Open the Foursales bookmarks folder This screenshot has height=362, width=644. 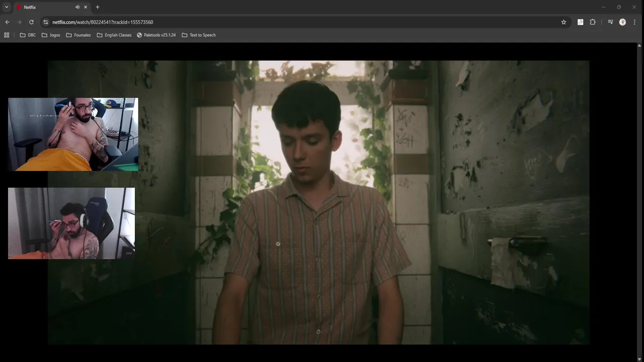click(78, 35)
